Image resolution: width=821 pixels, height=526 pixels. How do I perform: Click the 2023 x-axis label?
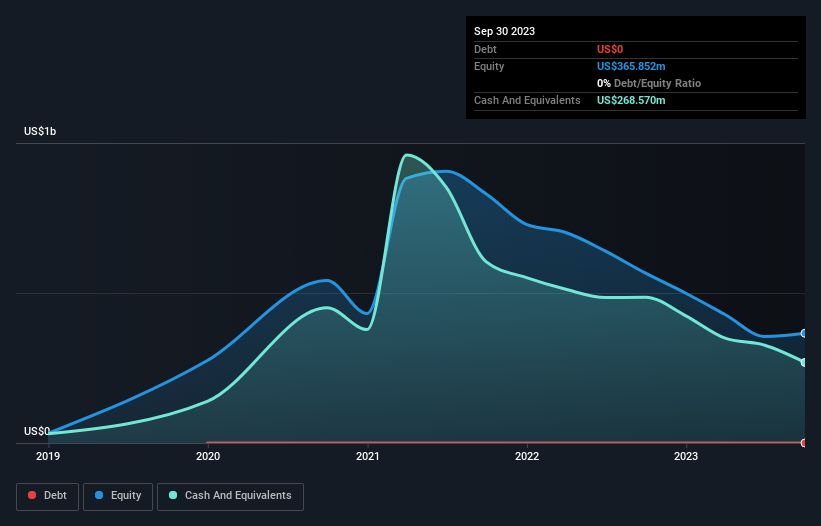pos(686,456)
